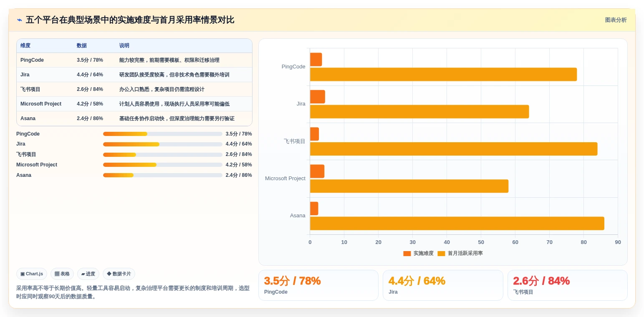Click PingCode description about 模板、权限和迁移治理
644x317 pixels.
click(x=169, y=60)
